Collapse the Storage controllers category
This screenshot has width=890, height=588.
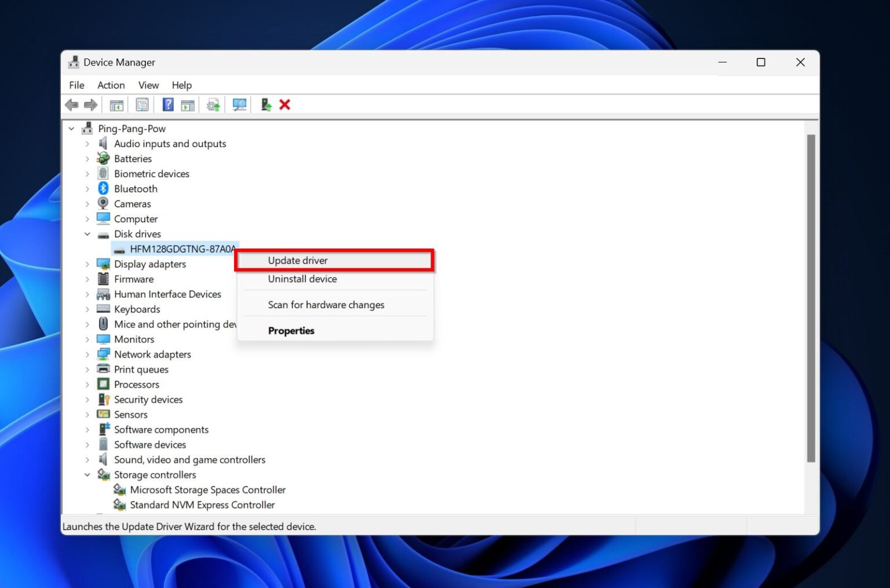point(87,474)
